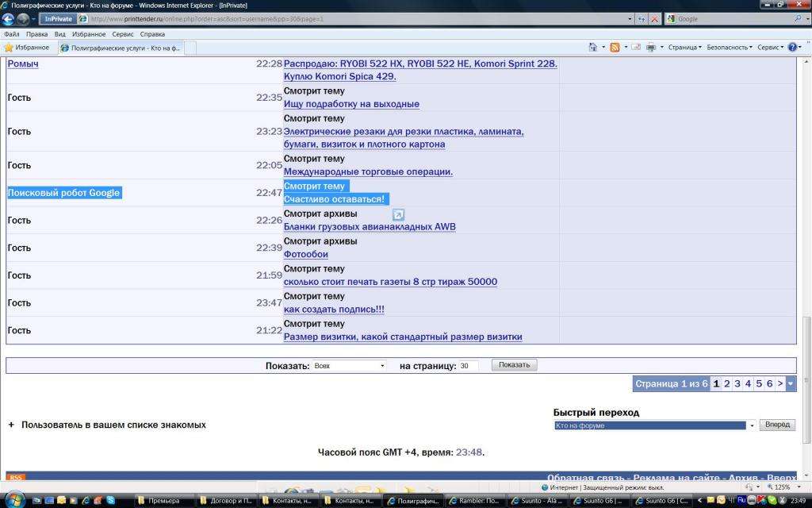Image resolution: width=812 pixels, height=508 pixels.
Task: Click the orange RSS feeds icon in toolbar
Action: [615, 48]
